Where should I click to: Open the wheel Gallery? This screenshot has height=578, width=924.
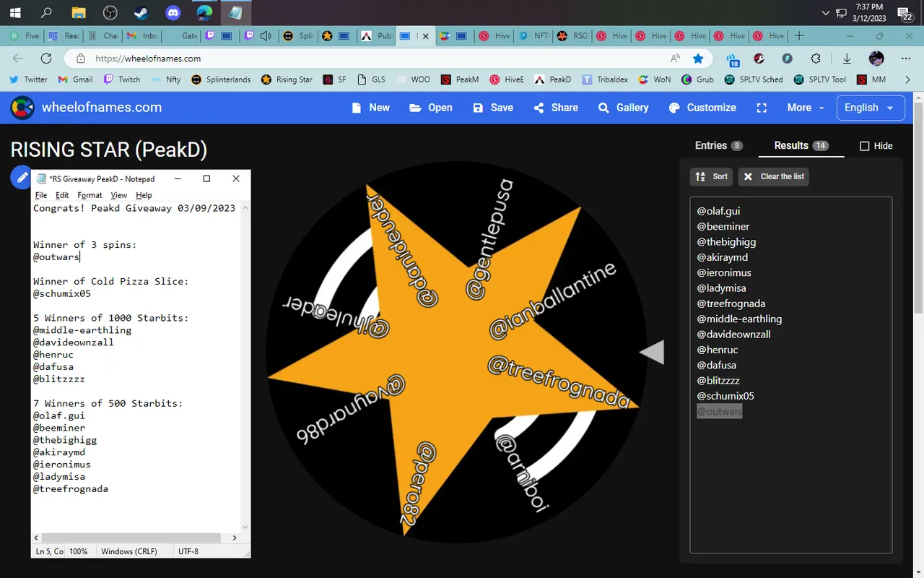tap(624, 108)
